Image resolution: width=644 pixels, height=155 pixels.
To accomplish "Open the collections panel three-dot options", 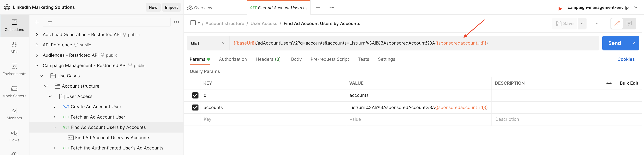I will click(176, 22).
